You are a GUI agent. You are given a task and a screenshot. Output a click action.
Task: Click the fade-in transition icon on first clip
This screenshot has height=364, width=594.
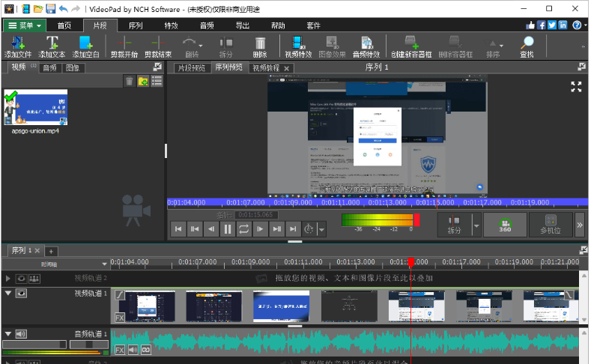(120, 294)
